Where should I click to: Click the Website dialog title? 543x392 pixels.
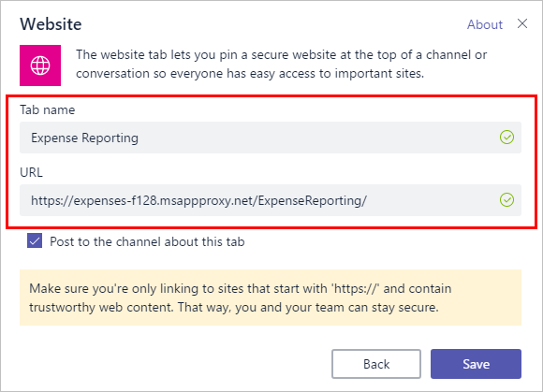[x=51, y=24]
